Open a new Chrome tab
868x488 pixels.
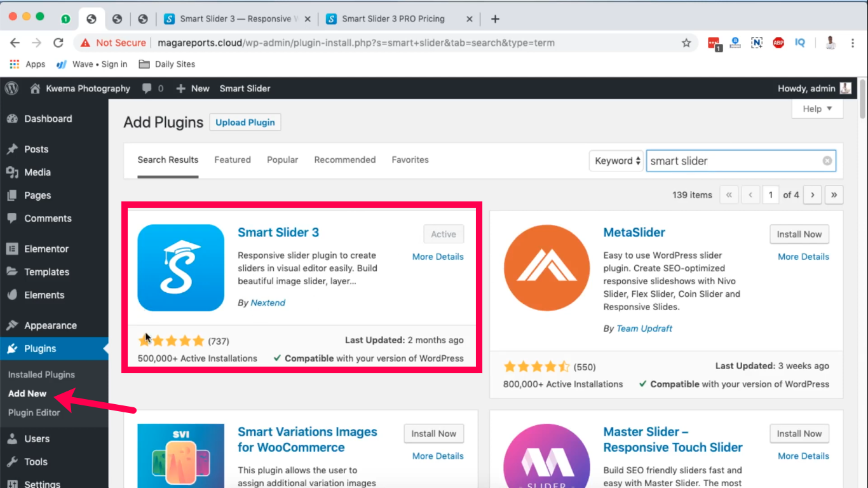tap(495, 19)
